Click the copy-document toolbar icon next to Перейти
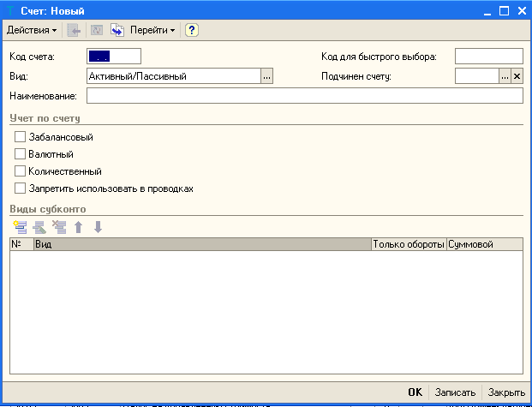 pyautogui.click(x=117, y=31)
